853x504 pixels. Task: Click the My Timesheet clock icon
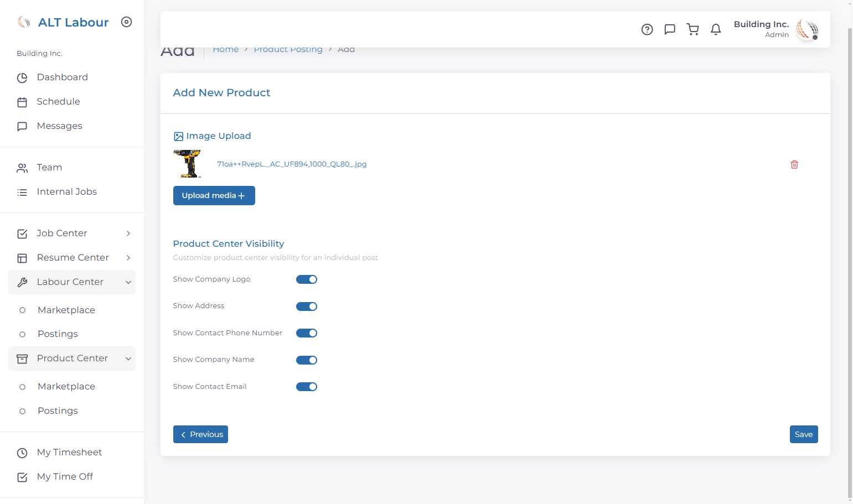pos(22,453)
